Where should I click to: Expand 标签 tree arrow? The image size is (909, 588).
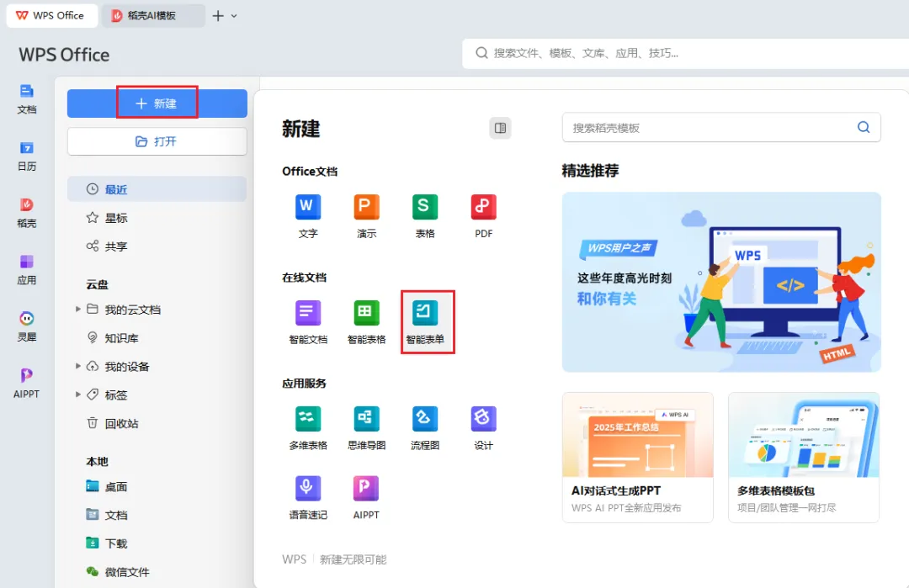coord(77,394)
